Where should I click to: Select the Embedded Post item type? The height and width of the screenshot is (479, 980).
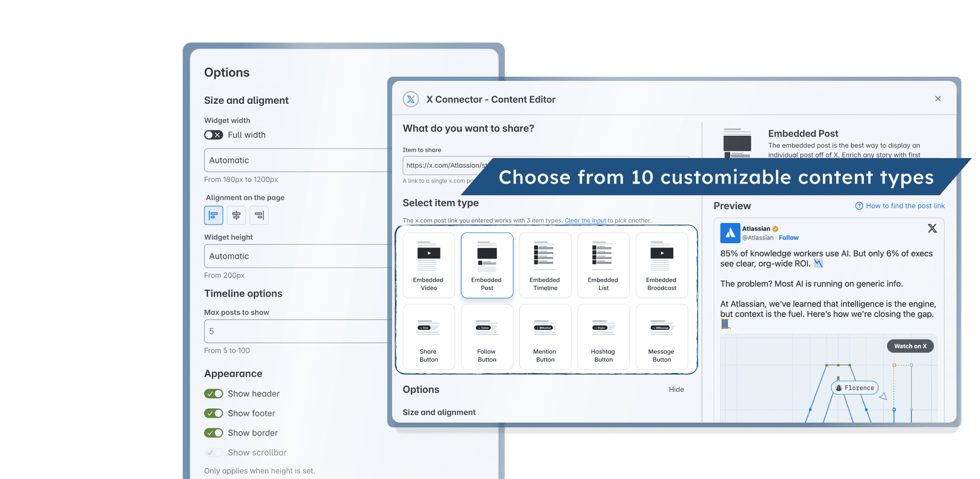point(487,265)
